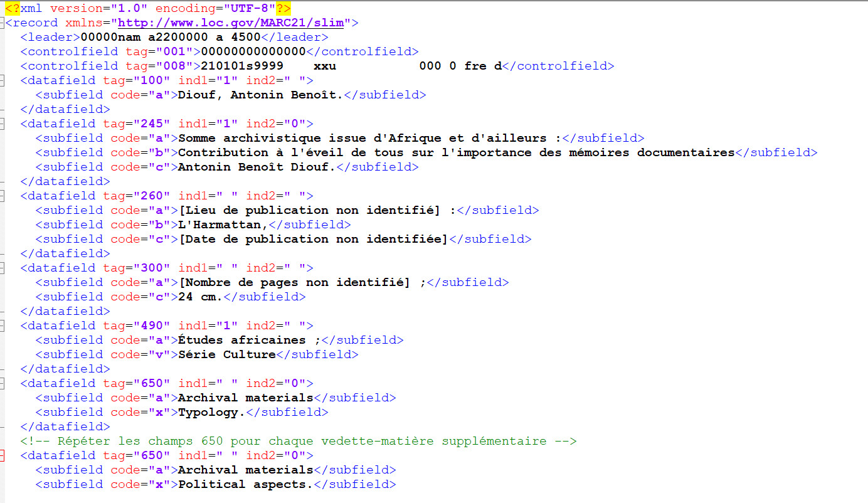Viewport: 868px width, 503px height.
Task: Click the Série Culture subfield value
Action: 227,354
